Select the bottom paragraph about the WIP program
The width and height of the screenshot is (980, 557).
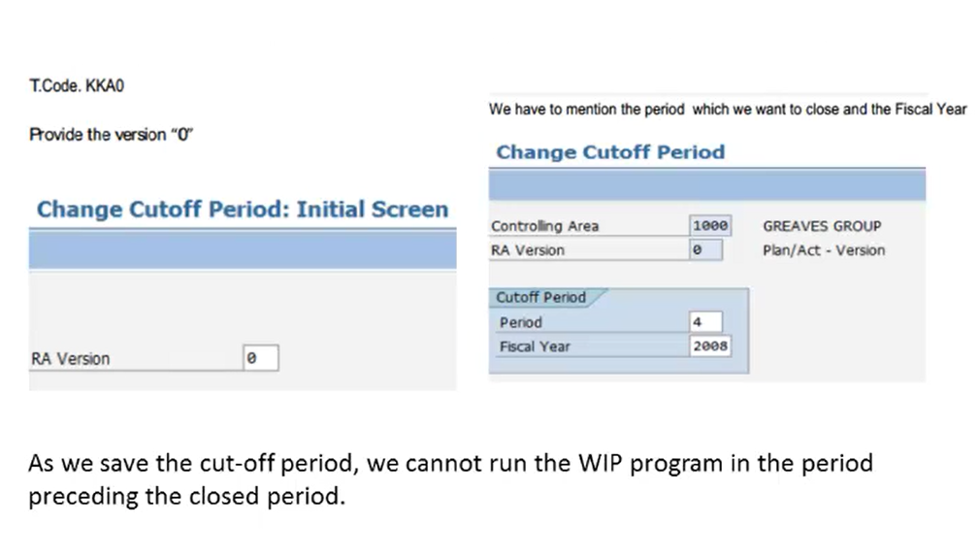point(450,479)
